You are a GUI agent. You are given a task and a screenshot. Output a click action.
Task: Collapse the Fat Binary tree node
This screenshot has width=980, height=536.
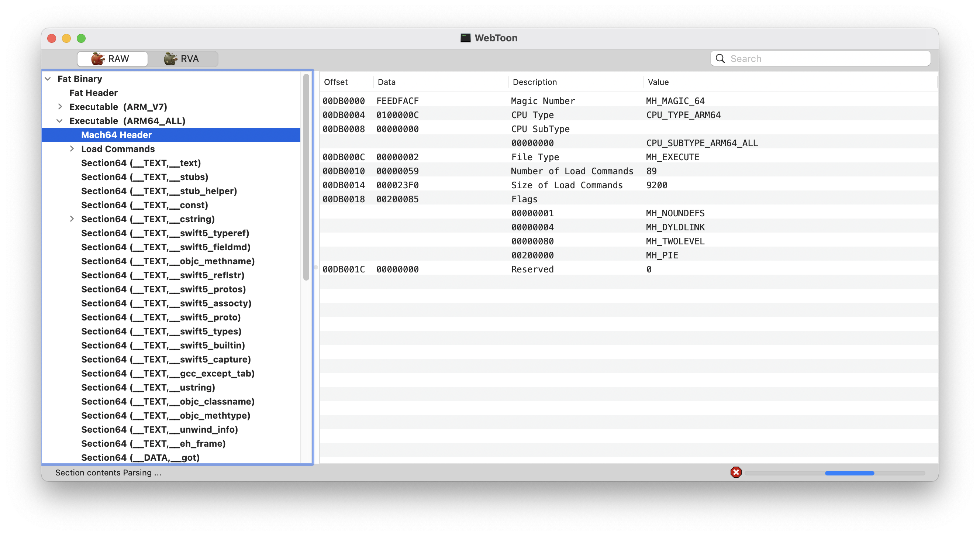(48, 79)
